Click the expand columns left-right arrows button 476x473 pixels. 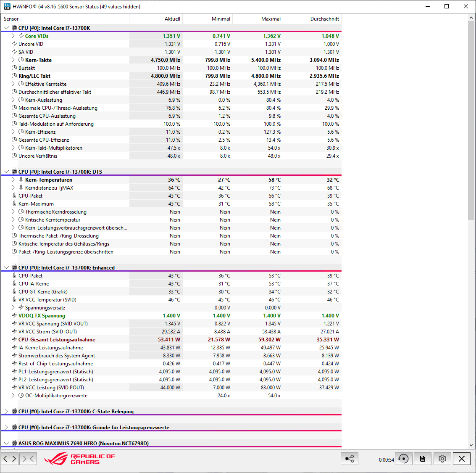click(10, 459)
